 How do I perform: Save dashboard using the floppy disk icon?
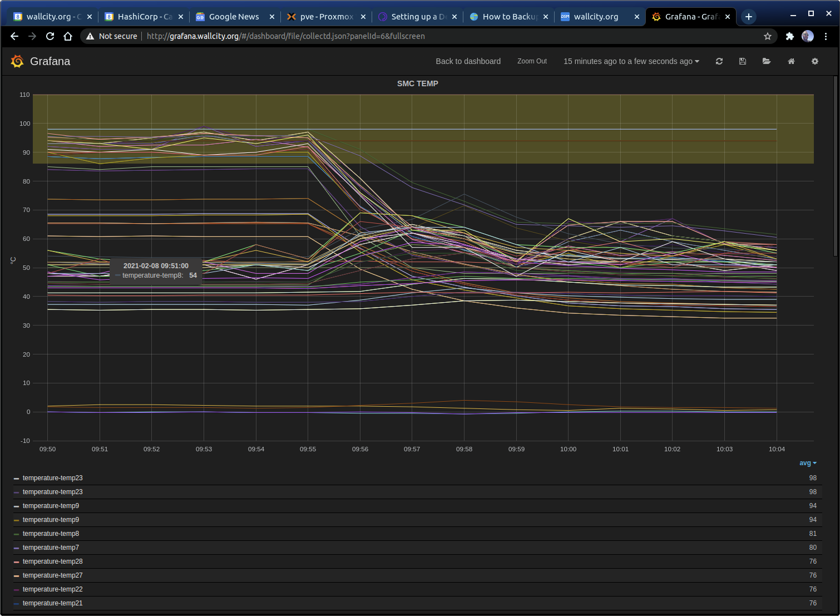click(x=743, y=61)
